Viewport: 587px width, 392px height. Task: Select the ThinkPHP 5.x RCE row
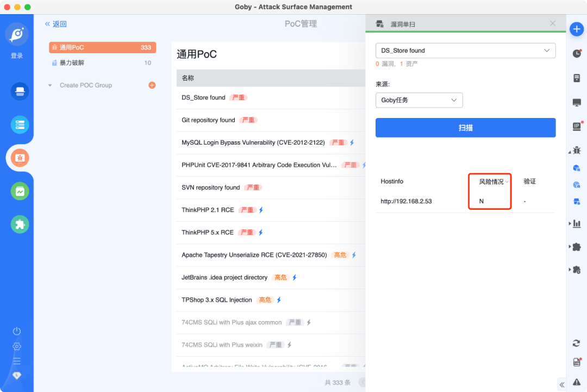(x=271, y=233)
